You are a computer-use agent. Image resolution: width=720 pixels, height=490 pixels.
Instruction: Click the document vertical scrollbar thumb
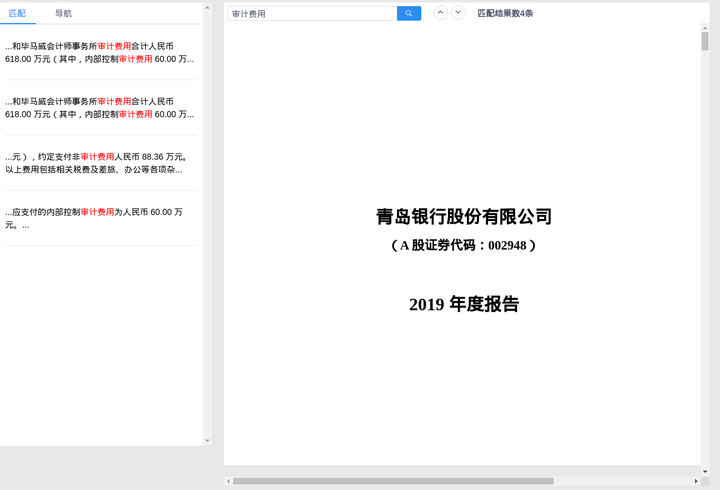(x=705, y=41)
